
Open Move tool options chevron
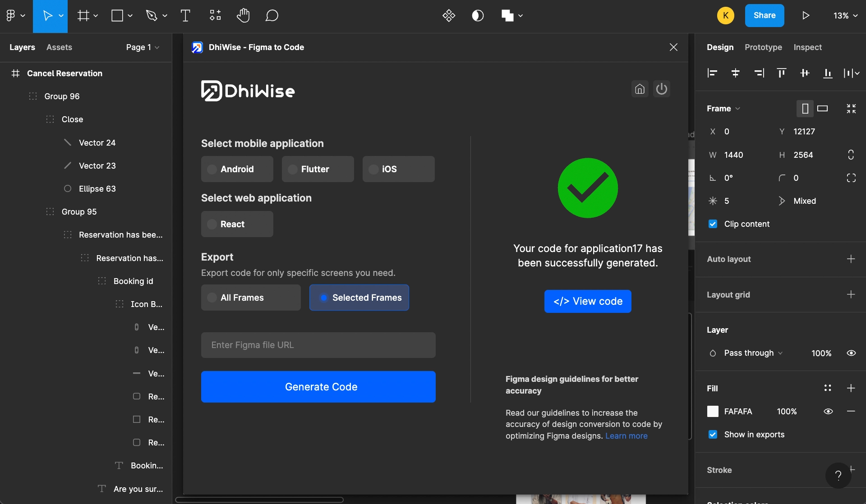tap(61, 16)
